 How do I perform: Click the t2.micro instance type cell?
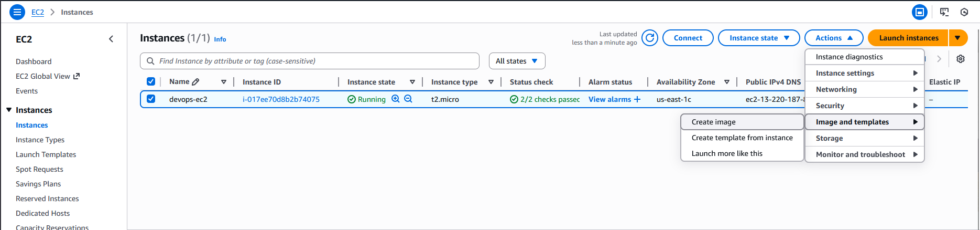coord(445,99)
